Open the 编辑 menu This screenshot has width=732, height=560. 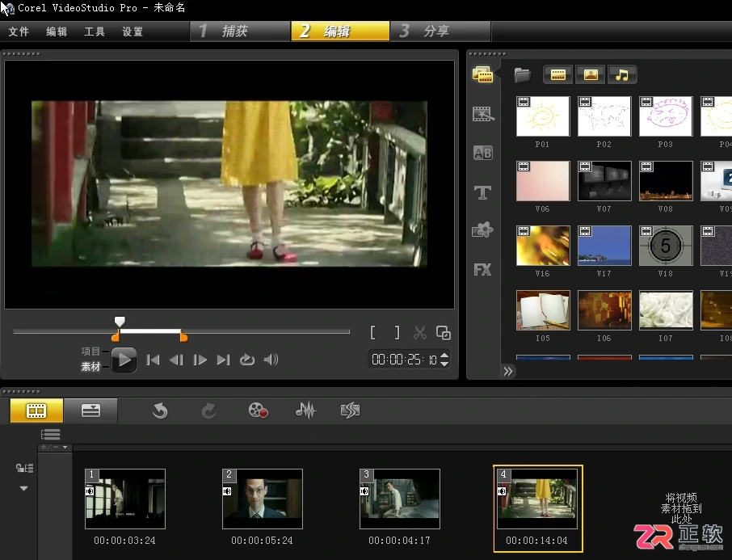tap(57, 32)
